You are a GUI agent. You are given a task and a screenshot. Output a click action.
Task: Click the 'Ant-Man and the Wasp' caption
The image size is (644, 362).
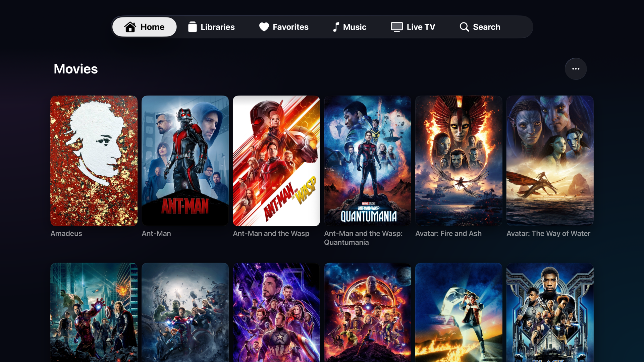tap(271, 233)
